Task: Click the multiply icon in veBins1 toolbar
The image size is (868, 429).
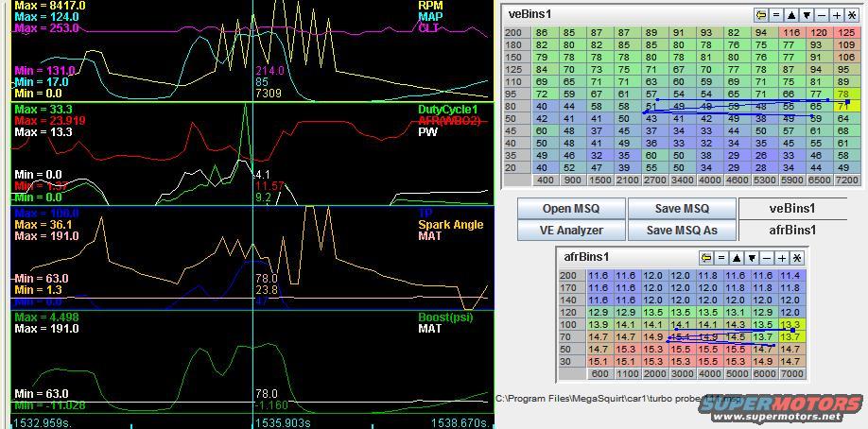Action: [x=852, y=15]
